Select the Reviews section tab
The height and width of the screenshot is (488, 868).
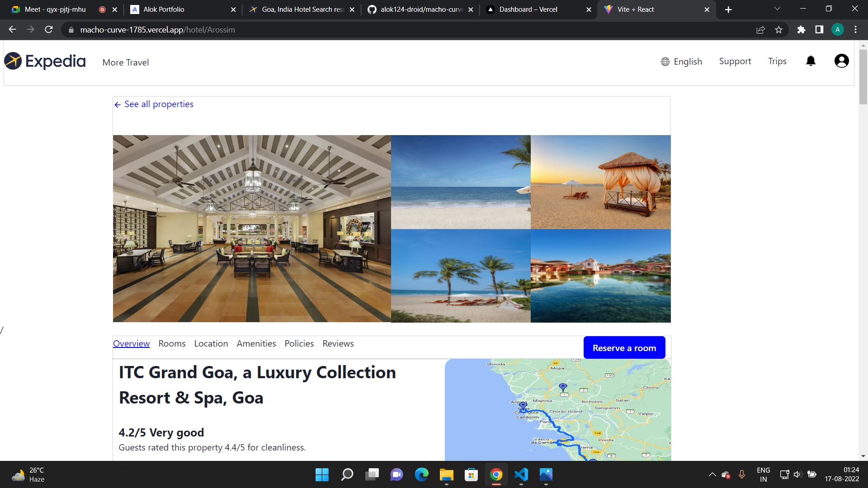tap(338, 343)
